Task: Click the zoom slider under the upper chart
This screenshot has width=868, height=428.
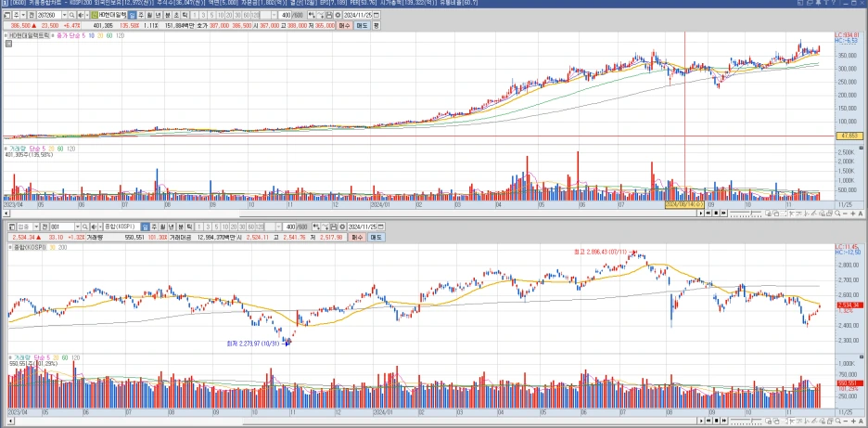Action: [745, 213]
